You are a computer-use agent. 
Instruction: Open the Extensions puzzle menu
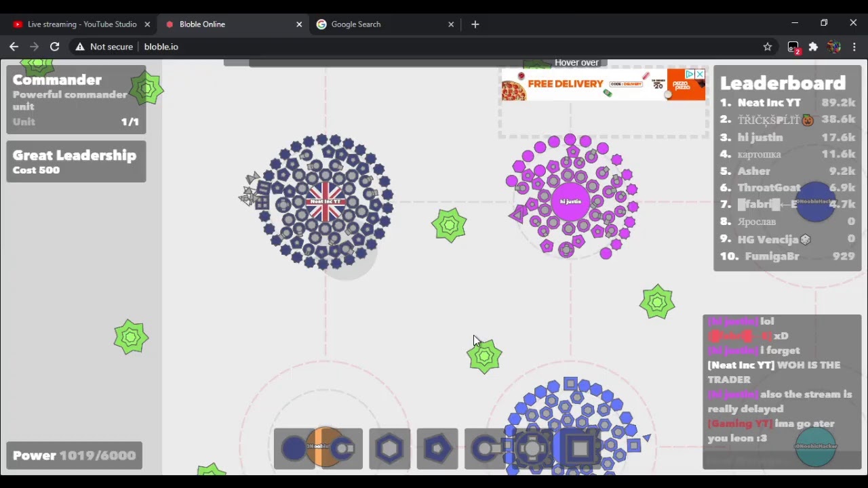pyautogui.click(x=813, y=47)
